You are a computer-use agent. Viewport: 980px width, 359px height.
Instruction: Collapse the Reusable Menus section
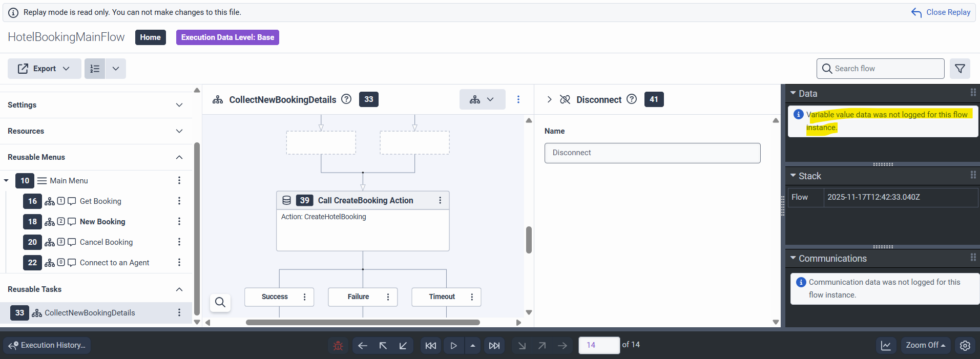(x=96, y=157)
